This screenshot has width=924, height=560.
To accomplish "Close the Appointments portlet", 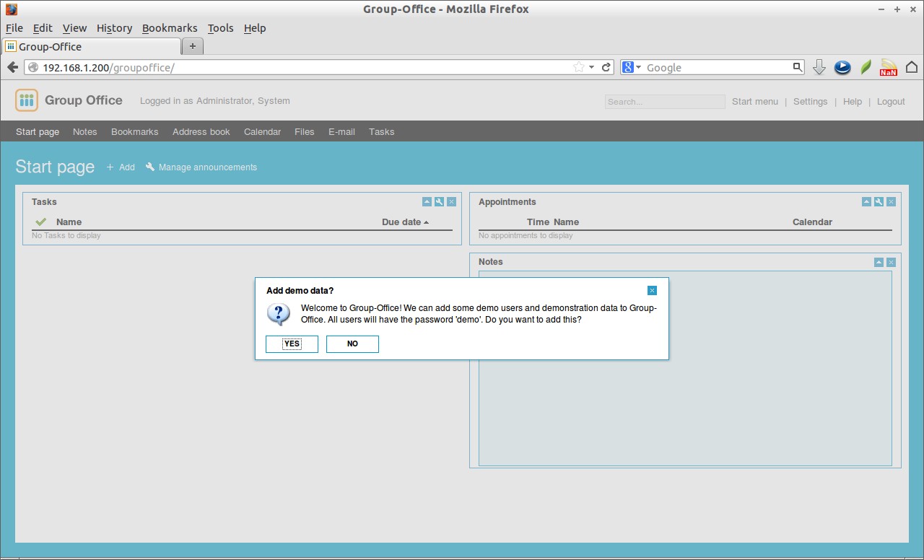I will coord(891,202).
